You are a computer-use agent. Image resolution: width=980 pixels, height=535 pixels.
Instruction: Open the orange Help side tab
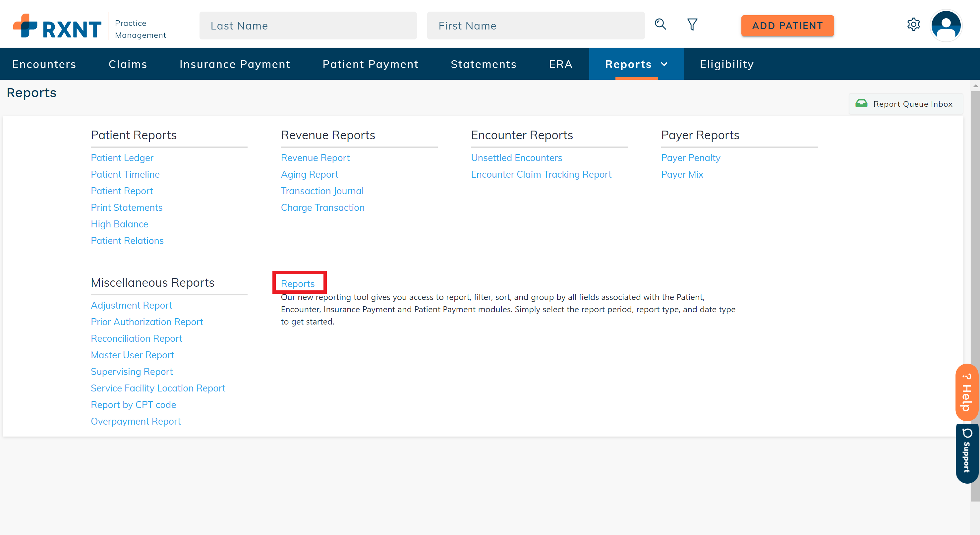(x=967, y=393)
